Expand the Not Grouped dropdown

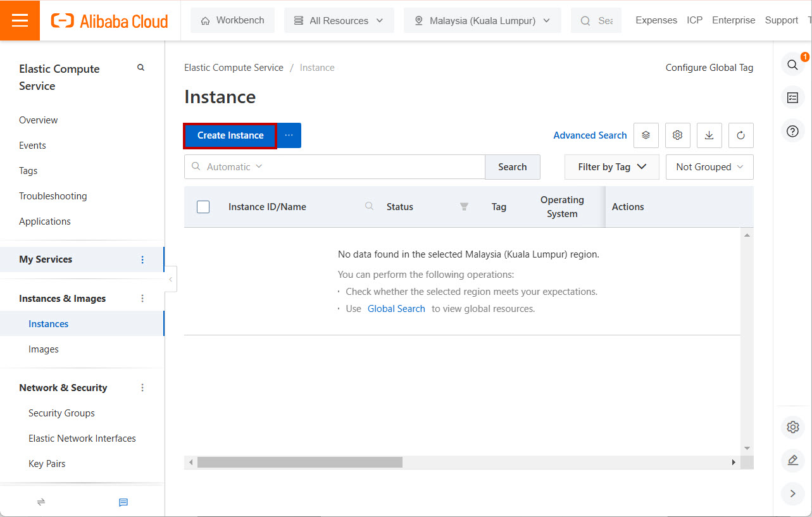[709, 167]
